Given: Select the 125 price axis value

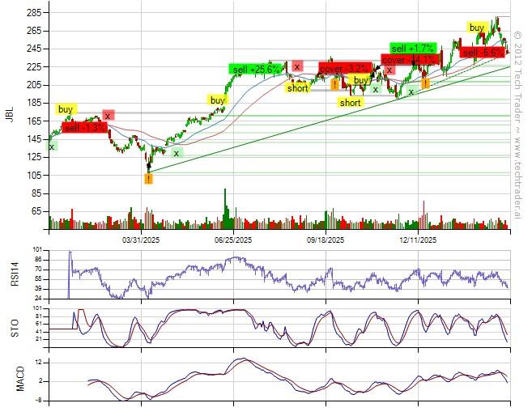Looking at the screenshot, I should (33, 157).
